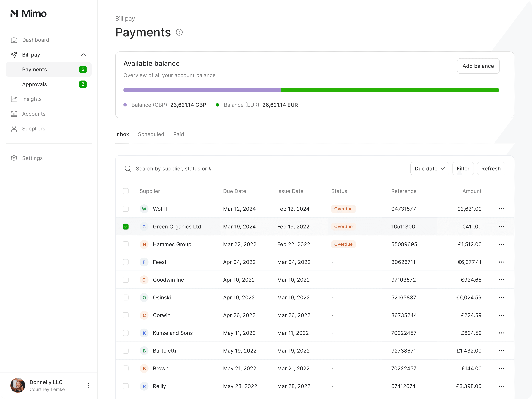This screenshot has width=532, height=399.
Task: Tick the Hammes Group row checkbox
Action: coord(125,244)
